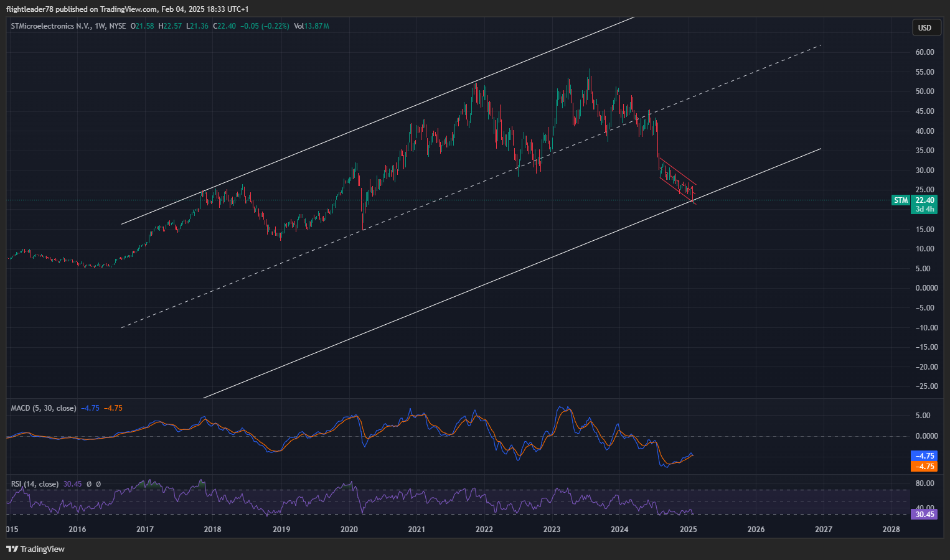Click the 40.00 price axis label
Viewport: 950px width, 560px height.
point(924,131)
